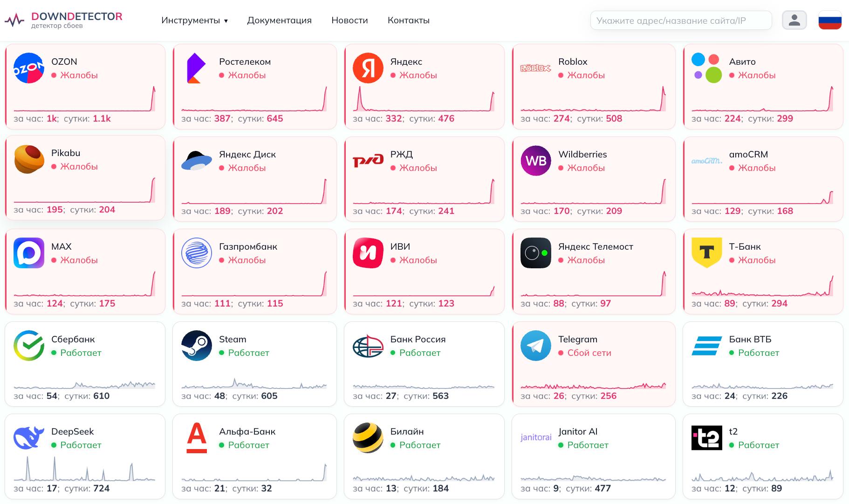Screen dimensions: 849x504
Task: Click the Т-Банк yellow shield icon
Action: (x=707, y=252)
